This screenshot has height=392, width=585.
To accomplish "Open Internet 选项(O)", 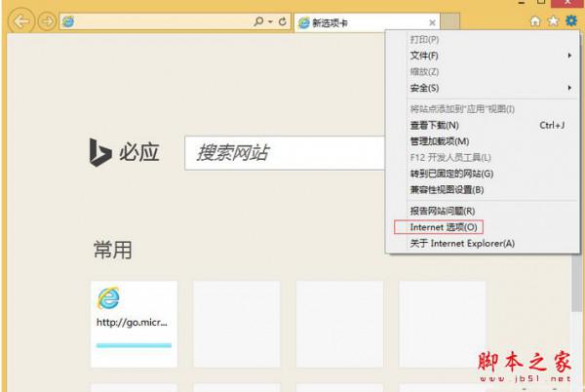I will click(x=483, y=227).
